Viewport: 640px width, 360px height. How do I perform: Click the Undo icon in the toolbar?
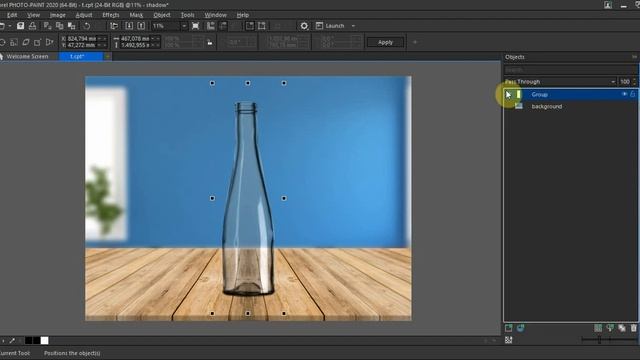(x=87, y=26)
